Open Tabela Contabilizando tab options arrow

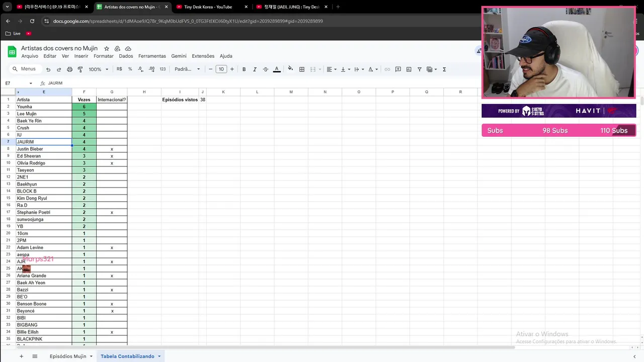coord(159,356)
